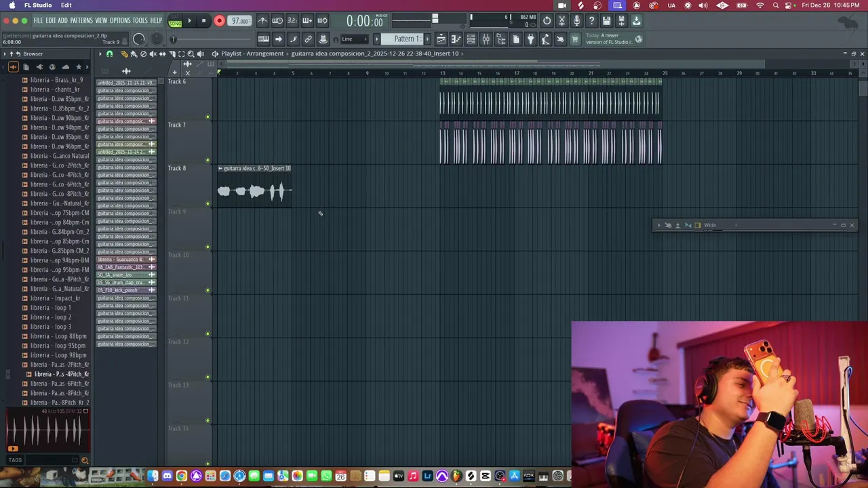
Task: Open the Line snap mode dropdown
Action: coord(355,39)
